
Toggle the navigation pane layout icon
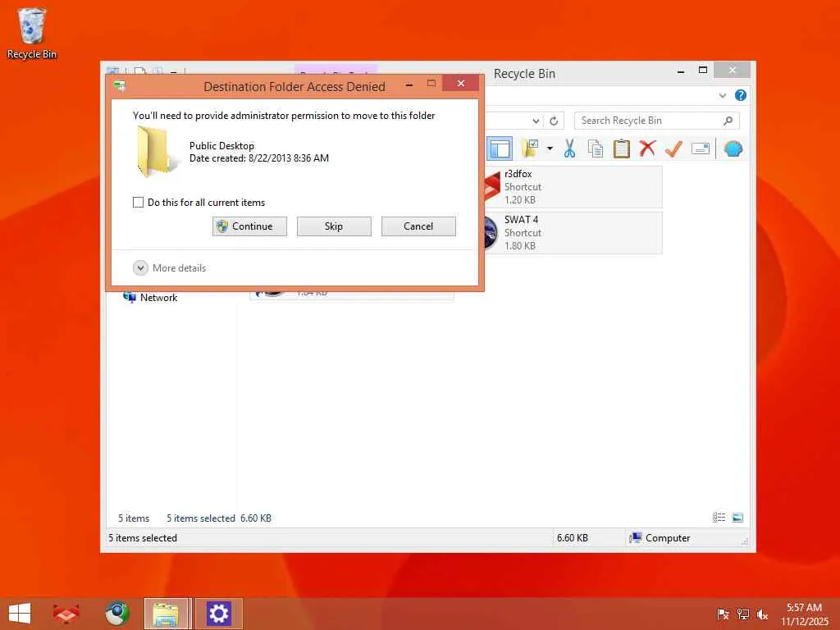500,148
